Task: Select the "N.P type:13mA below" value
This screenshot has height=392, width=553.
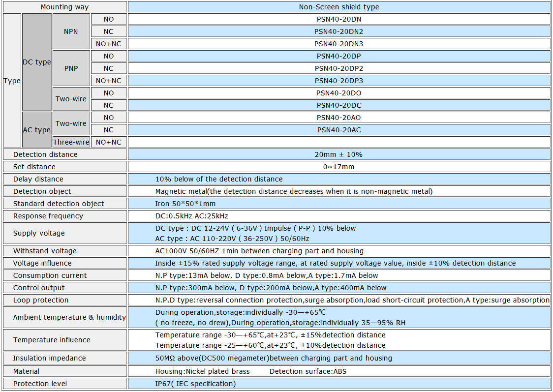Action: pyautogui.click(x=267, y=275)
